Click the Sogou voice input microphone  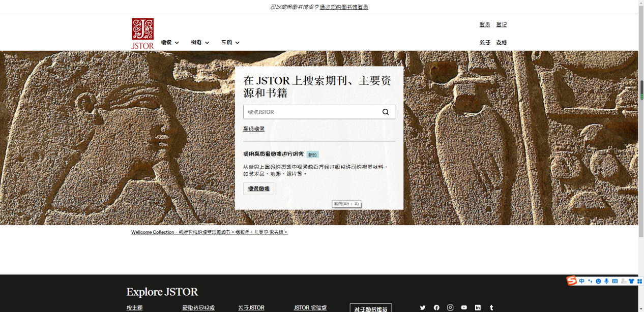coord(606,281)
